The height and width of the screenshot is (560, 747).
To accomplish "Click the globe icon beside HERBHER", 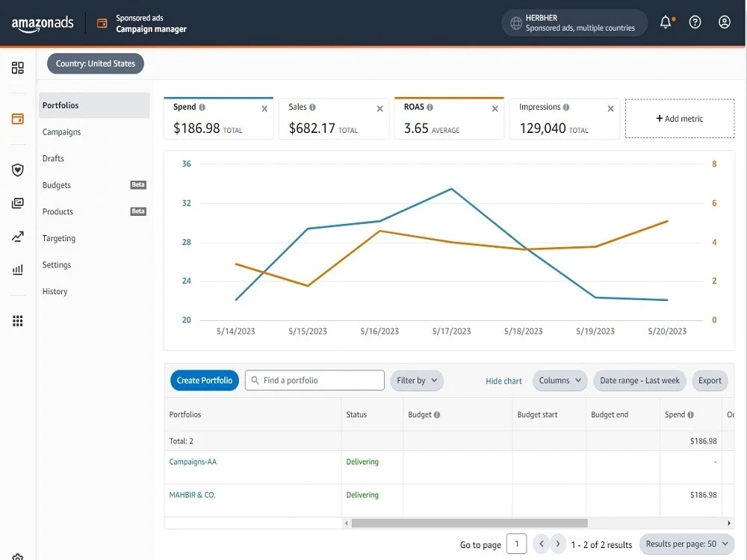I will point(516,23).
